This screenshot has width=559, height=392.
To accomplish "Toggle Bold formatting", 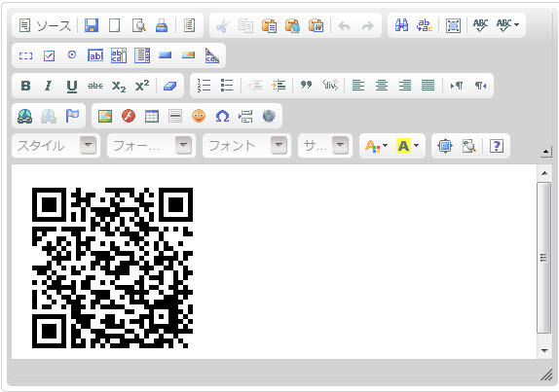I will pos(25,86).
